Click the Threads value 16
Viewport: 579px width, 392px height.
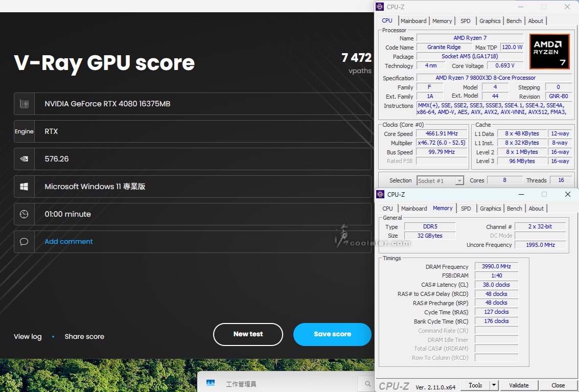pos(561,180)
